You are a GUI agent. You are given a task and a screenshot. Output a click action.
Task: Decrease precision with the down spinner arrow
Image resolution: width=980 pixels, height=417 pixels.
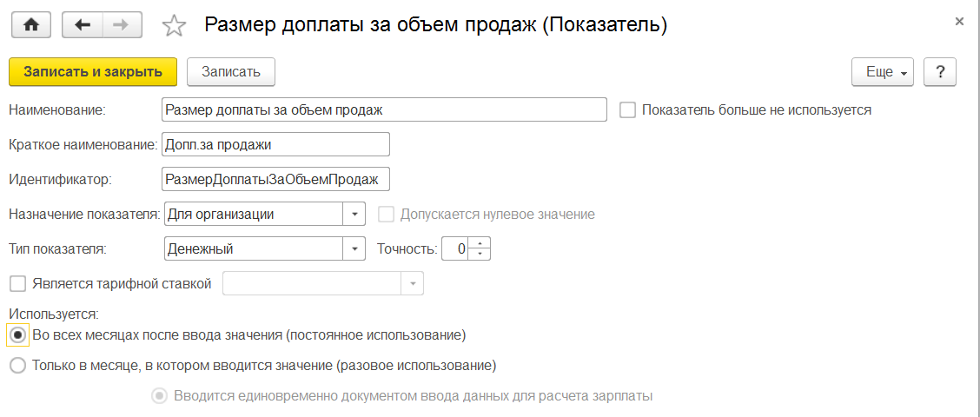pos(483,254)
